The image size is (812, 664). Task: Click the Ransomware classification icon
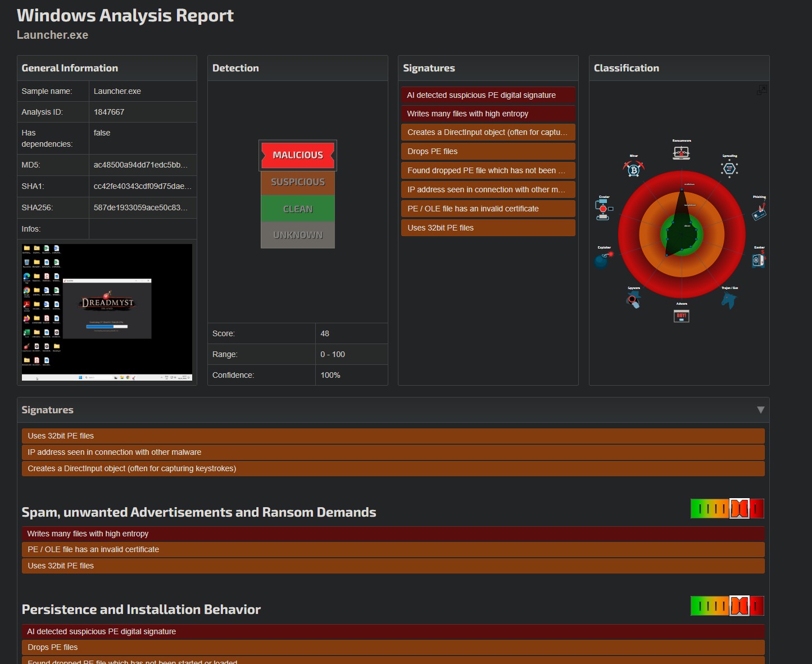[x=681, y=152]
